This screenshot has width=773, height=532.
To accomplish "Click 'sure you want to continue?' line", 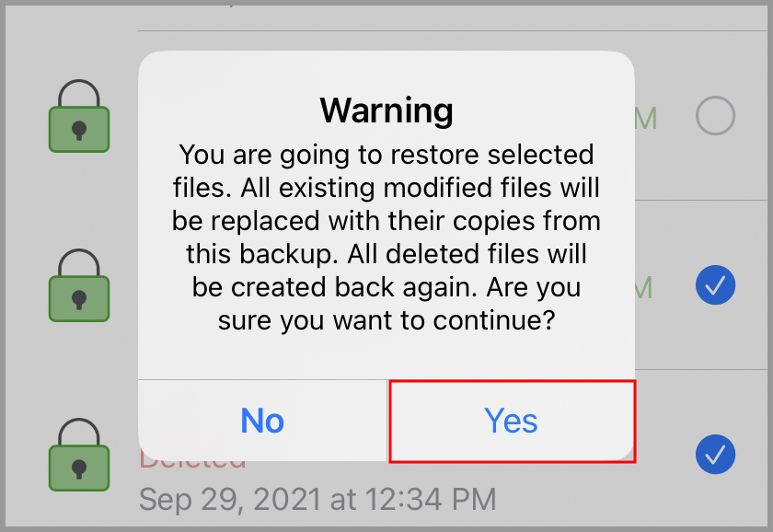I will (386, 321).
